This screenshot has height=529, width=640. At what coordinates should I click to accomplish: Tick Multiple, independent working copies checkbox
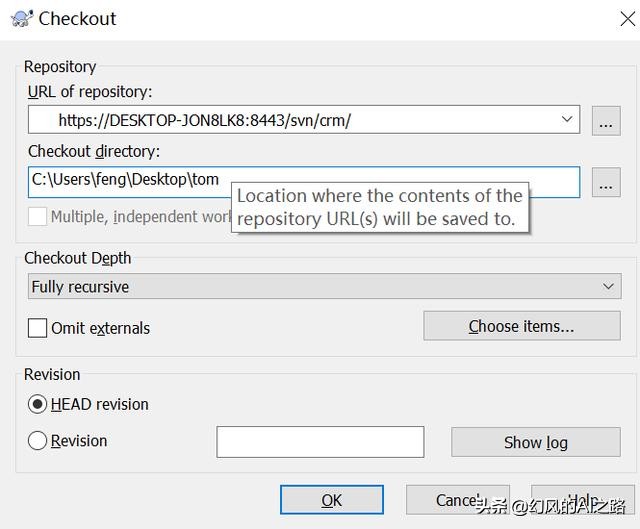[38, 216]
